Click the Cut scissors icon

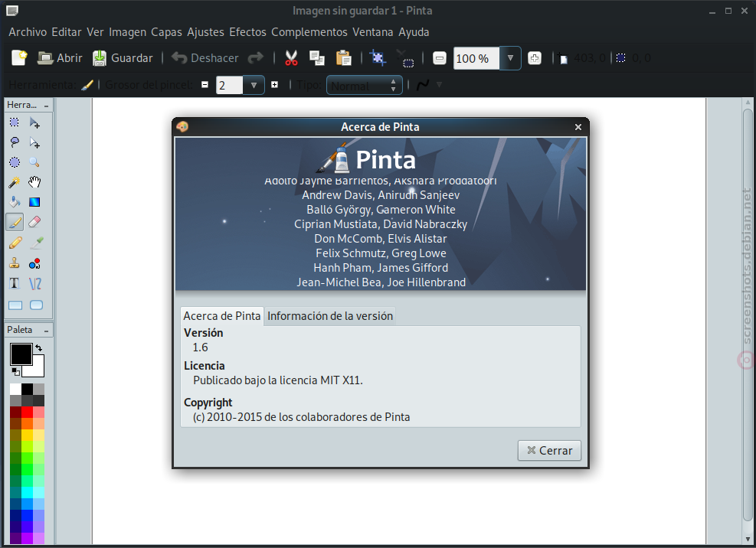[x=291, y=58]
